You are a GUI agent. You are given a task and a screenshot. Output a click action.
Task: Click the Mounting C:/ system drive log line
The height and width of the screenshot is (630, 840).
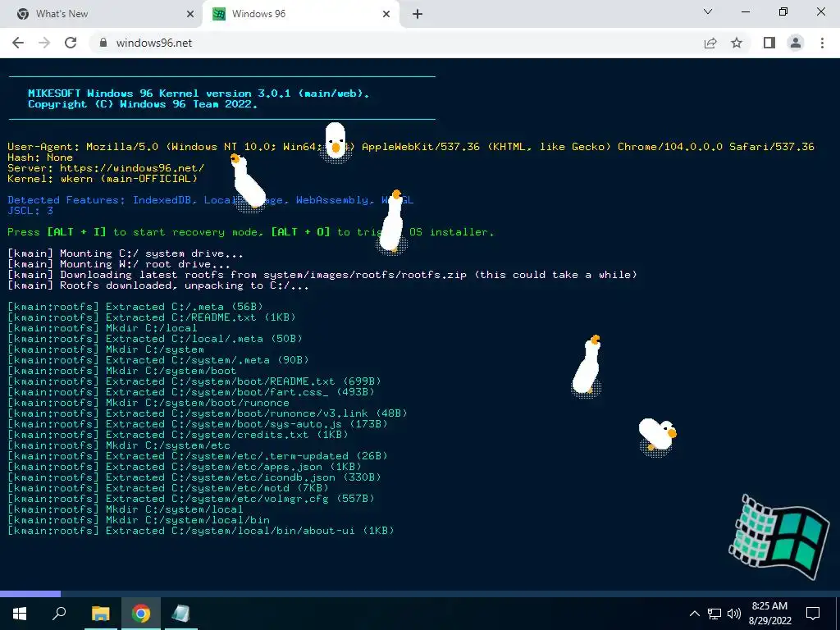pyautogui.click(x=126, y=253)
